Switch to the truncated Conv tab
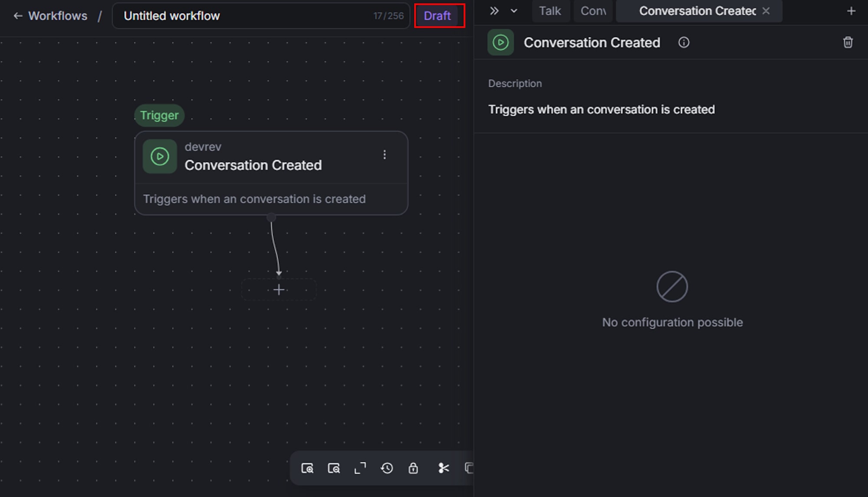This screenshot has width=868, height=497. (x=593, y=11)
